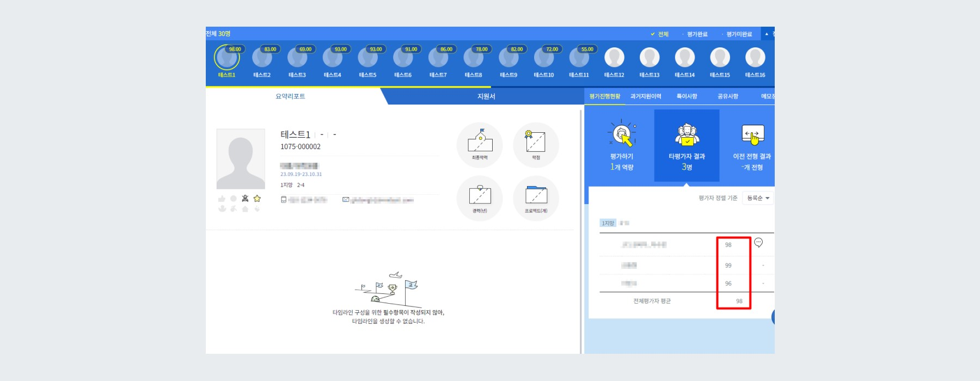Select applicant avatar 테스트5
This screenshot has width=980, height=381.
(x=367, y=58)
